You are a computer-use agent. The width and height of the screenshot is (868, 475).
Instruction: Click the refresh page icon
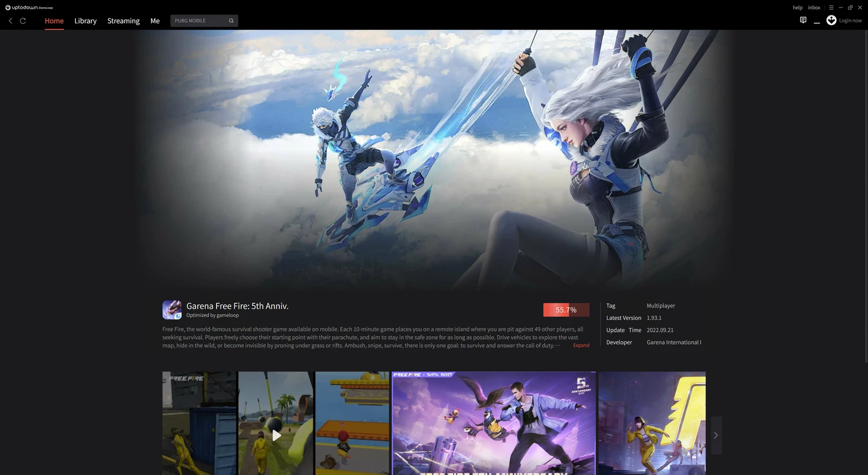point(23,21)
